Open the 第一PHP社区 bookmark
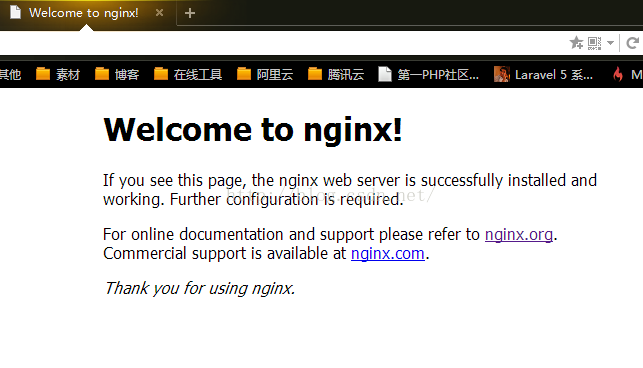 coord(428,74)
